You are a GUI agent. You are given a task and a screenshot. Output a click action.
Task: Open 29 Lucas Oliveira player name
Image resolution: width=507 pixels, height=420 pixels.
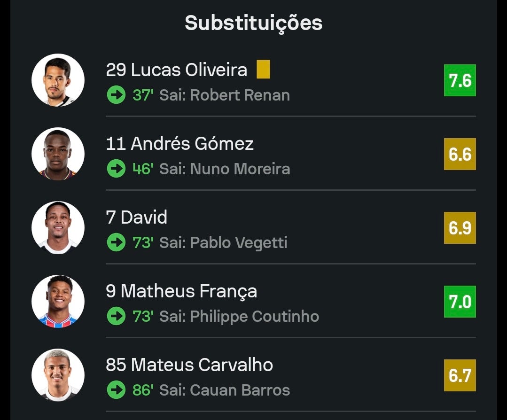tap(177, 70)
